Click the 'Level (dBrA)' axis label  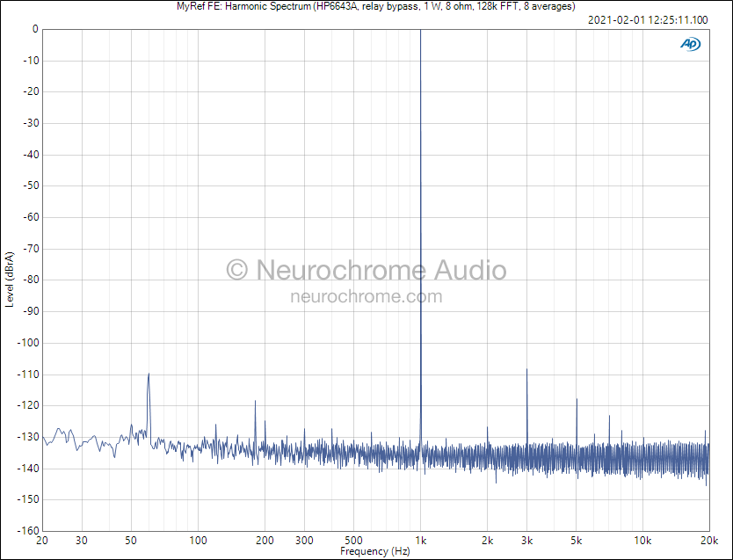pyautogui.click(x=10, y=280)
